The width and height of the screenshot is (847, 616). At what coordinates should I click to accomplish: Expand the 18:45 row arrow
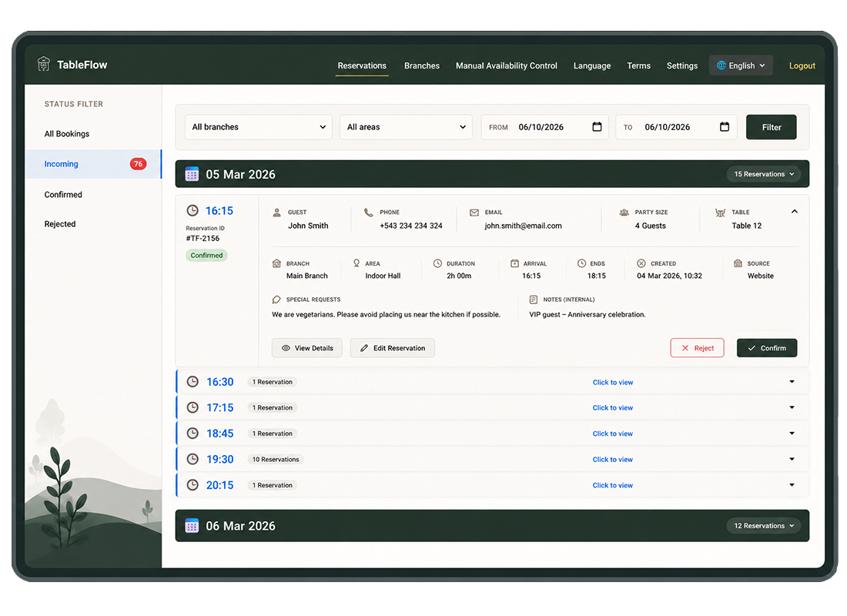[792, 434]
